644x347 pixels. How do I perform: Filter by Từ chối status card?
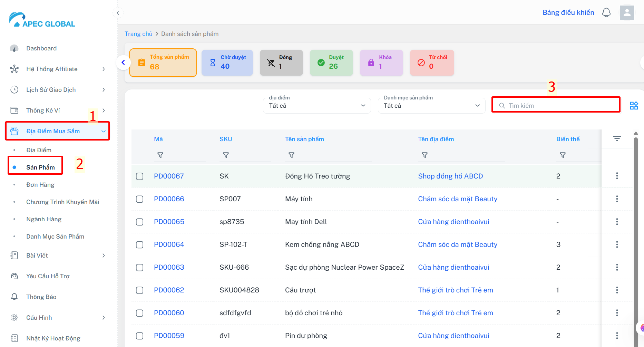click(x=432, y=62)
